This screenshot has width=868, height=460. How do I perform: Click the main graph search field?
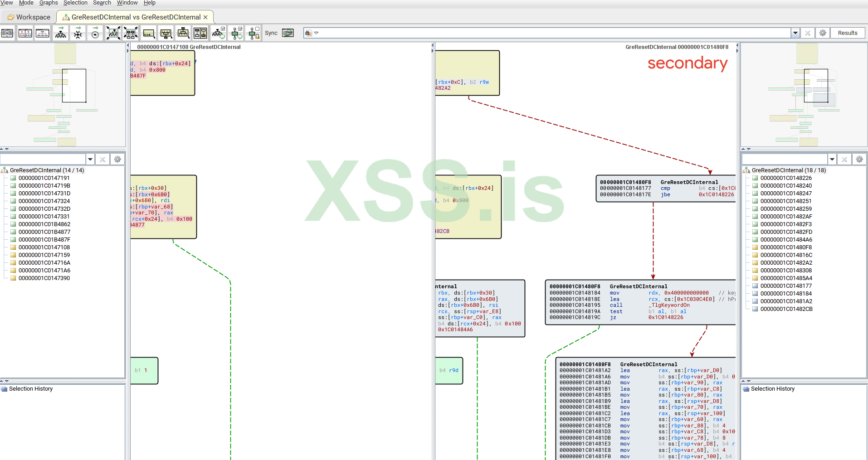(x=555, y=33)
